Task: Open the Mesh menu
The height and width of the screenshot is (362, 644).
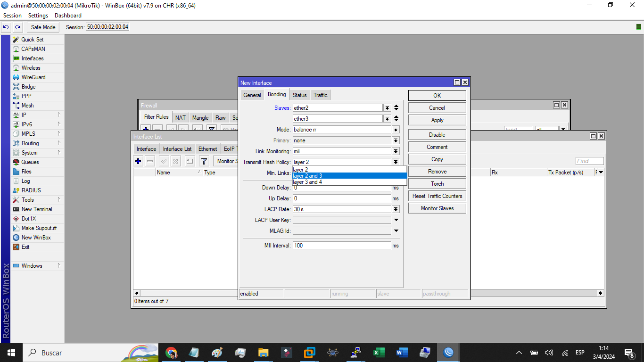Action: (x=27, y=106)
